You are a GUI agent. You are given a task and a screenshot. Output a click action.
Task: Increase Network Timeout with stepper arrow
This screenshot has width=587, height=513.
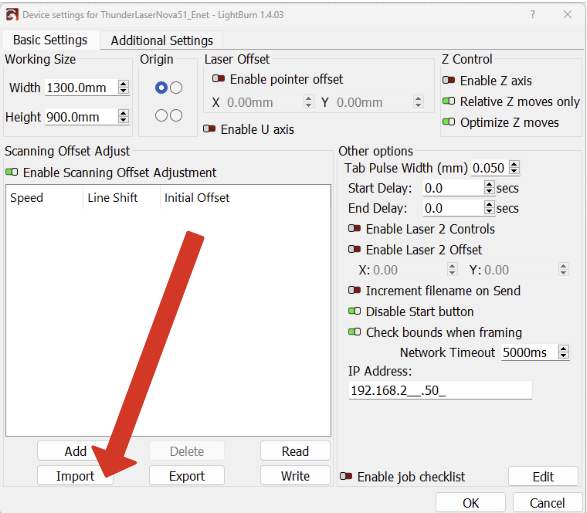[x=563, y=349]
